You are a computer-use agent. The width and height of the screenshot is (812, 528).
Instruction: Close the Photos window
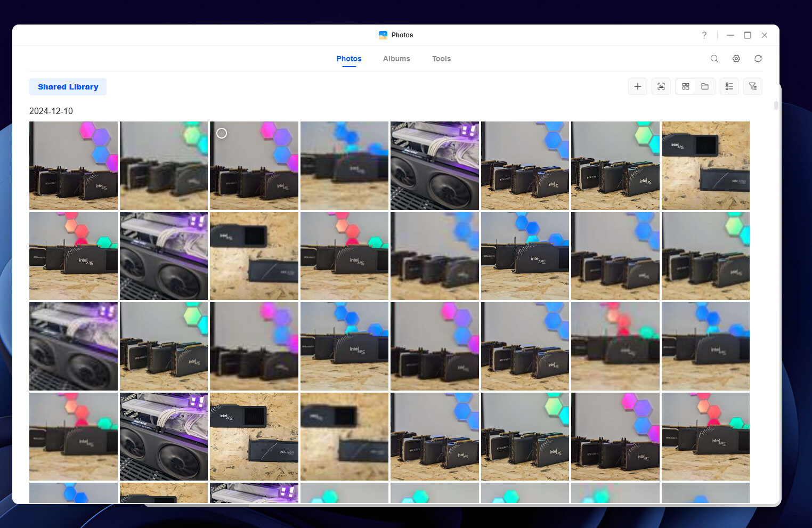765,35
